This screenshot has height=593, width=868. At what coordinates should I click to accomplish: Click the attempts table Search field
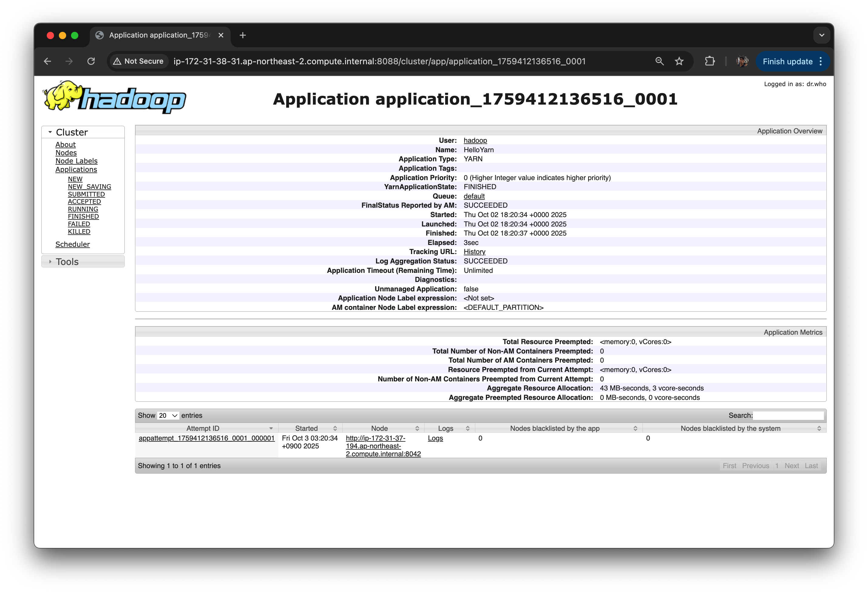(788, 415)
